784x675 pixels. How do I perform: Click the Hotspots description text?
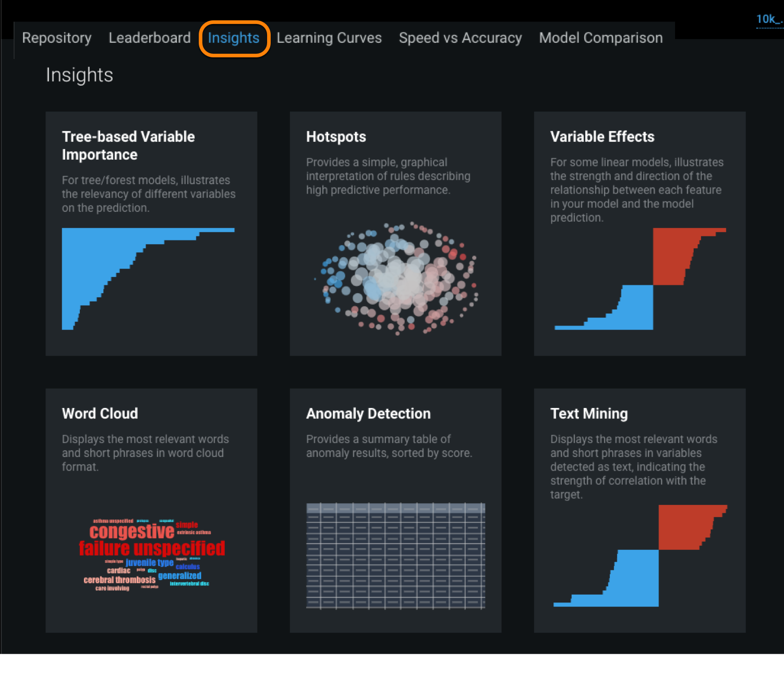[388, 176]
